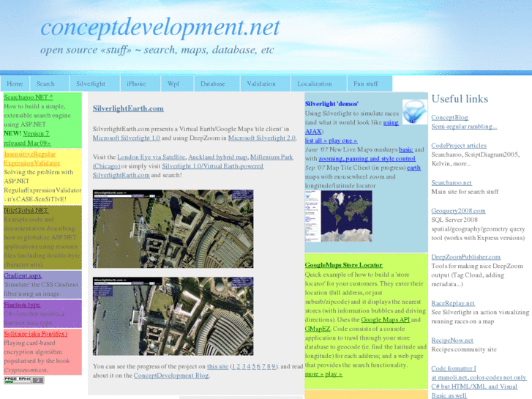
Task: Open the RaceReplay.net link
Action: (x=453, y=303)
